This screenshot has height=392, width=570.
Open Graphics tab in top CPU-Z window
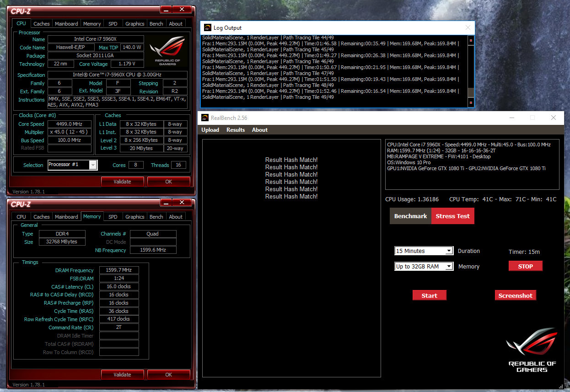(x=134, y=24)
